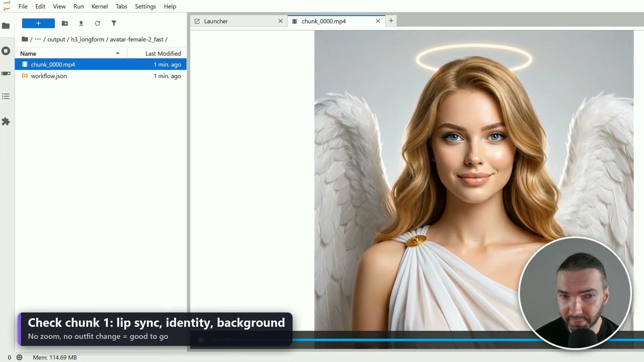Screen dimensions: 644x362
Task: Open the File Browser sidebar panel
Action: coord(6,26)
